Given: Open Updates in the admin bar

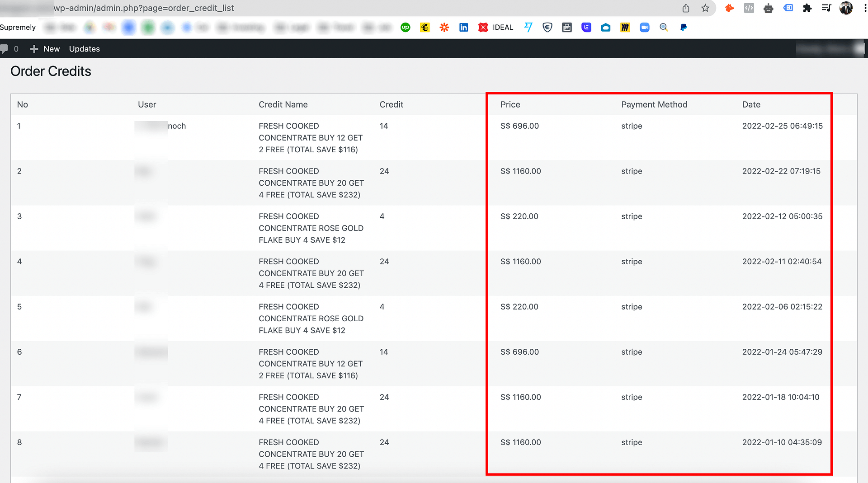Looking at the screenshot, I should tap(85, 49).
